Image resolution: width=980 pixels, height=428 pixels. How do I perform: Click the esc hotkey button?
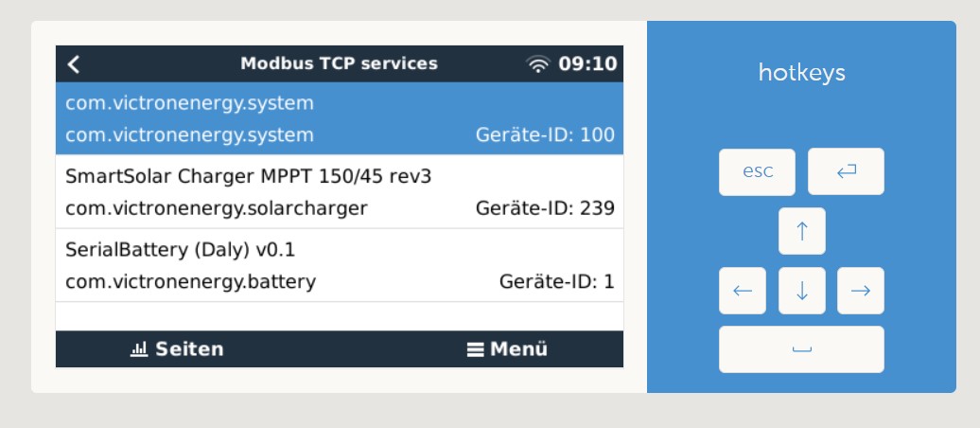point(757,171)
